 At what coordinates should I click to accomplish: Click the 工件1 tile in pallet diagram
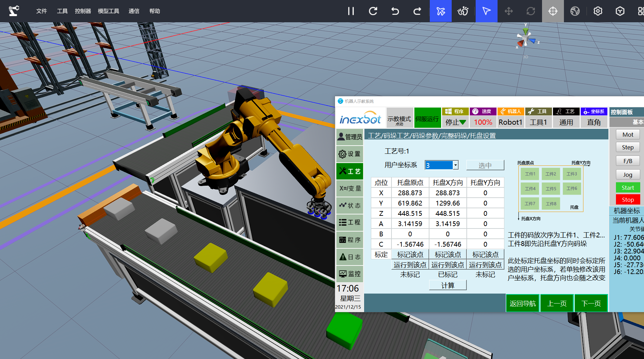click(530, 174)
